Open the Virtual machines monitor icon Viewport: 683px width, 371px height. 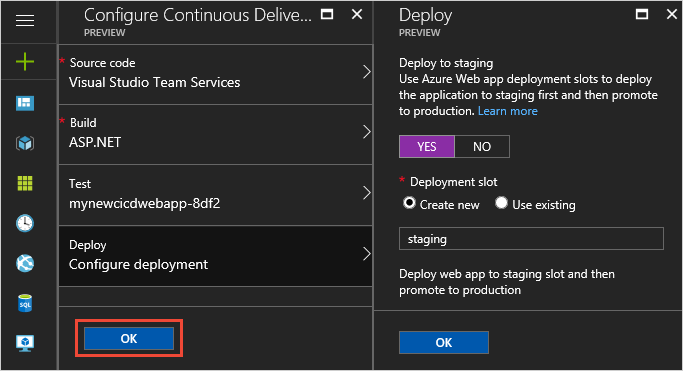(x=25, y=343)
